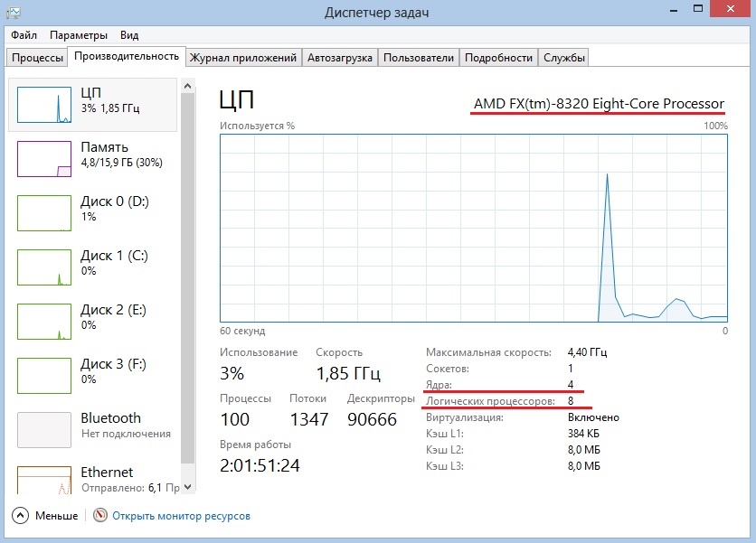Click the Потоки count 1347
Image resolution: width=756 pixels, height=543 pixels.
point(309,419)
